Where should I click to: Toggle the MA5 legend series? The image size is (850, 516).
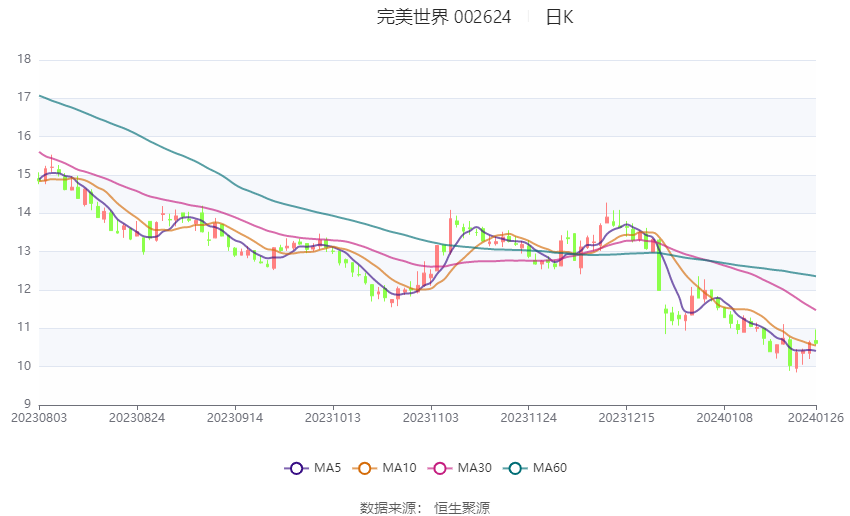point(313,468)
